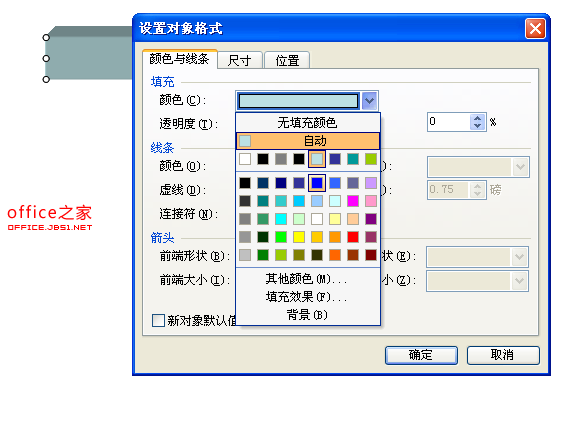The width and height of the screenshot is (584, 436).
Task: Select the pale cyan, almost white swatch
Action: (335, 201)
